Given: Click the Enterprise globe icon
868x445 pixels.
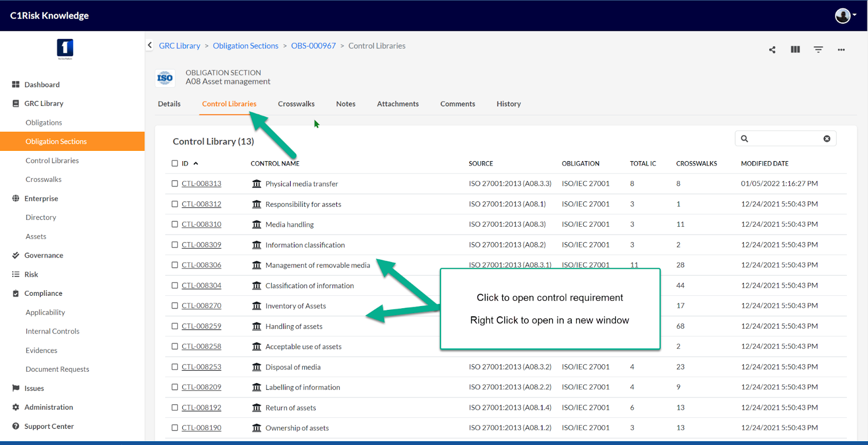Looking at the screenshot, I should pos(16,198).
